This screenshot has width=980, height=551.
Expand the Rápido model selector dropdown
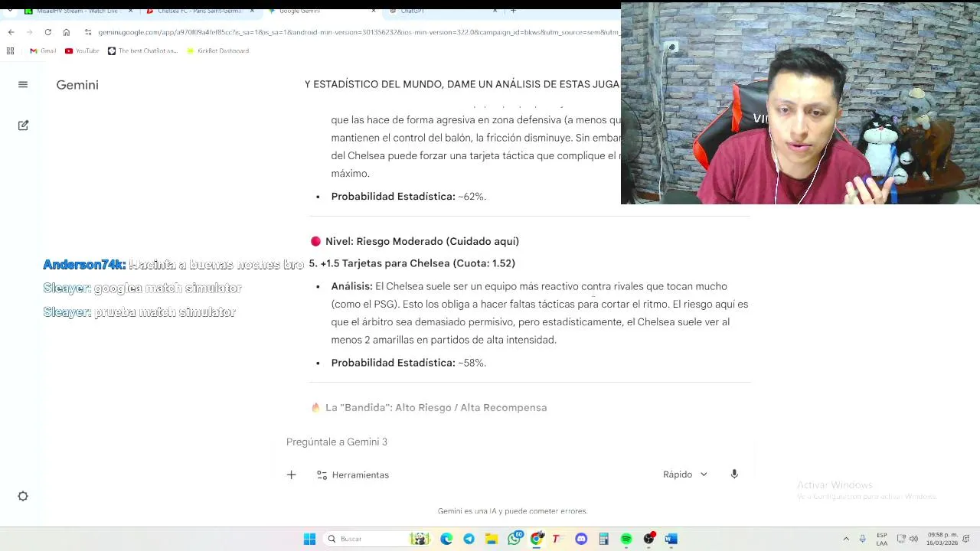coord(685,474)
